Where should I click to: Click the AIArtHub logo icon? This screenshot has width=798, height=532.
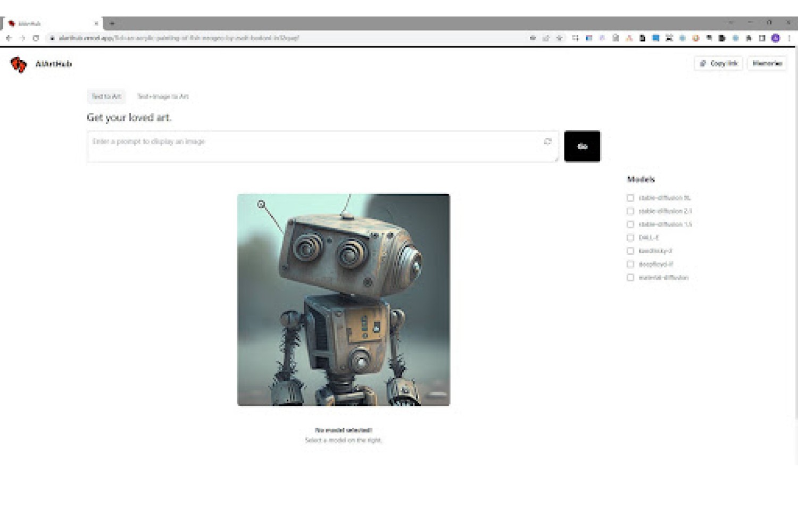pyautogui.click(x=18, y=64)
